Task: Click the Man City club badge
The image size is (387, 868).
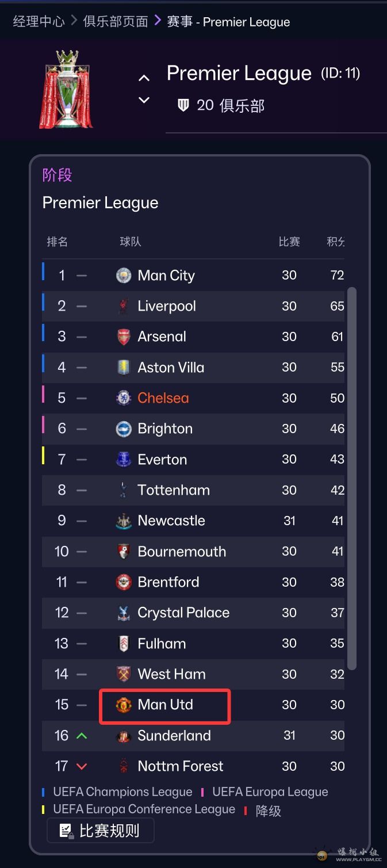Action: pos(124,276)
